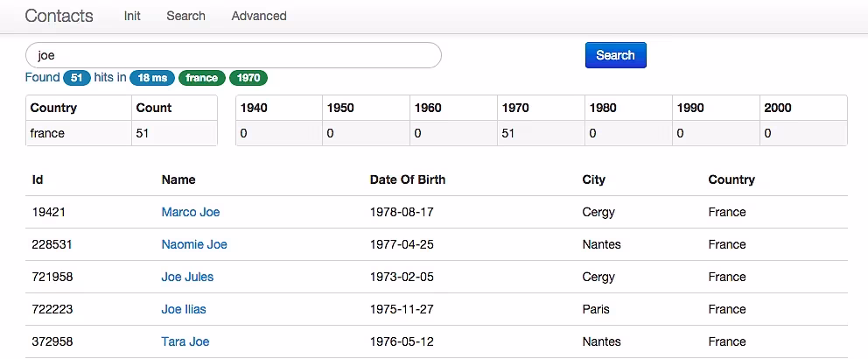The height and width of the screenshot is (359, 868).
Task: Select the 1970 decade column header
Action: click(x=515, y=108)
